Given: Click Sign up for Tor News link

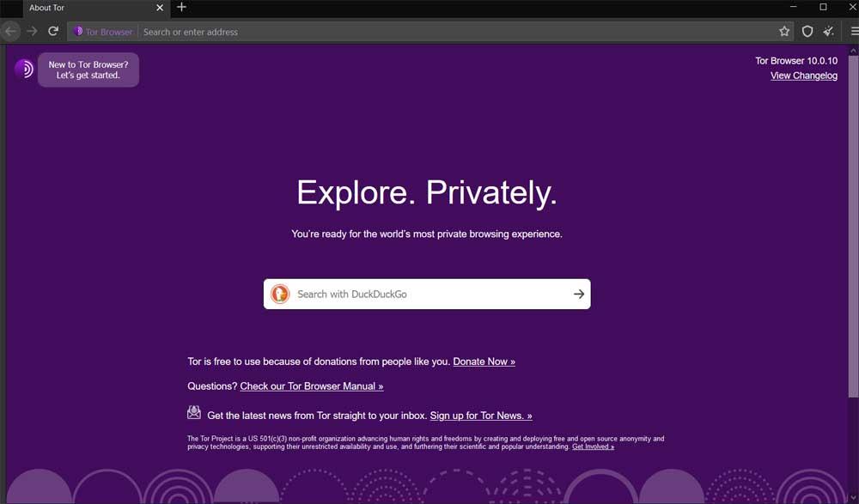Looking at the screenshot, I should click(481, 416).
